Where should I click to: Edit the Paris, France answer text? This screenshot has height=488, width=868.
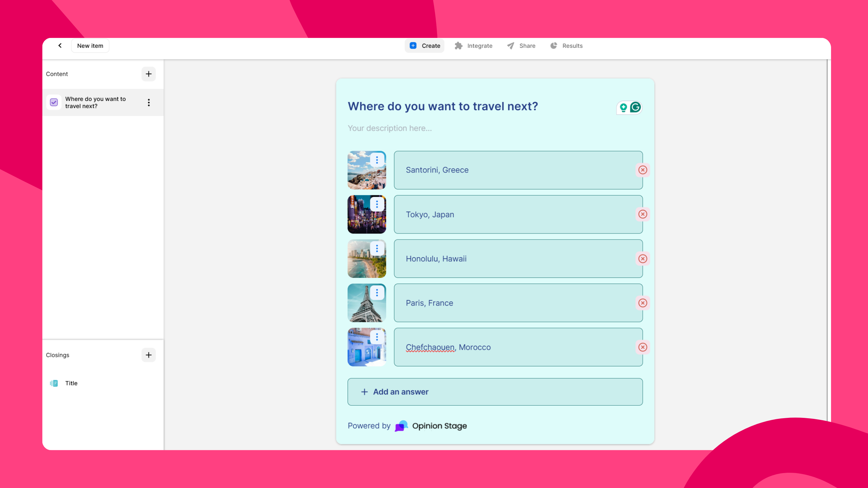pyautogui.click(x=518, y=303)
